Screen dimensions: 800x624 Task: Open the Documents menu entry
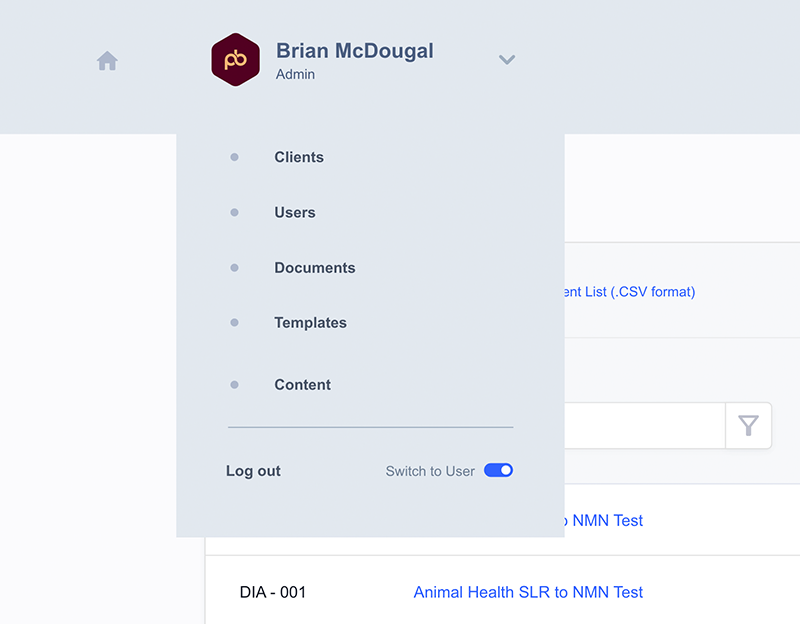pyautogui.click(x=315, y=268)
